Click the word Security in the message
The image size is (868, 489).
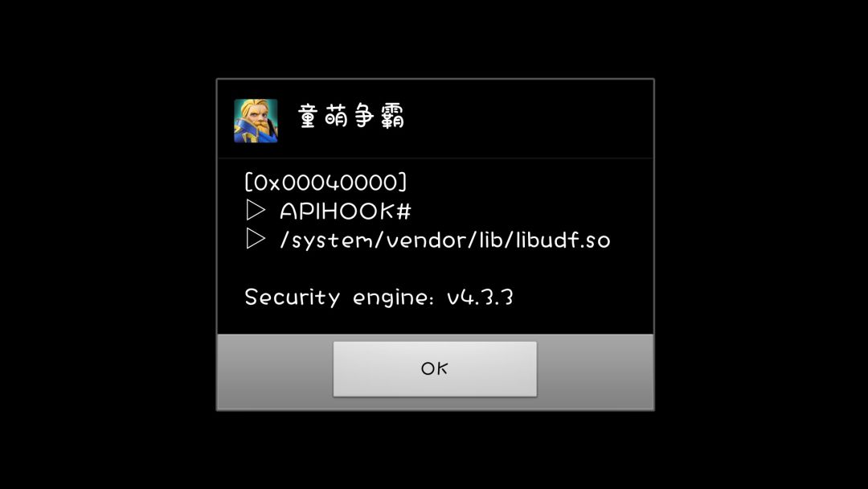tap(293, 298)
